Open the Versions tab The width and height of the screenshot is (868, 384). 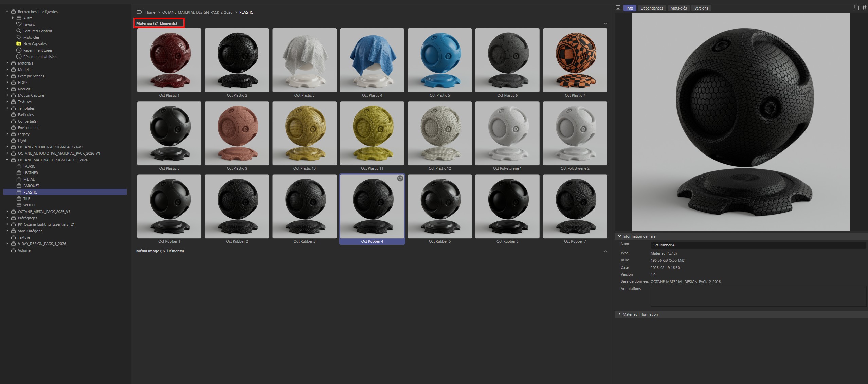[701, 8]
